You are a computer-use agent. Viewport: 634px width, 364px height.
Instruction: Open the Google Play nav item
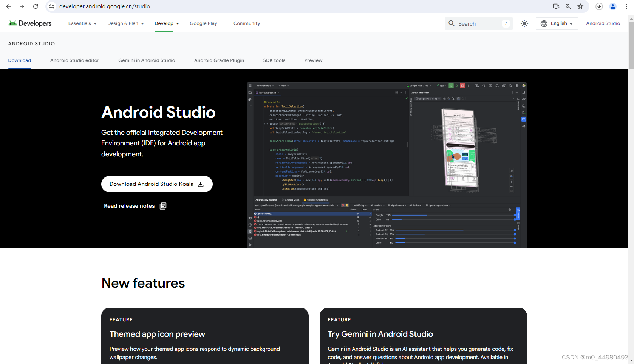click(x=203, y=23)
